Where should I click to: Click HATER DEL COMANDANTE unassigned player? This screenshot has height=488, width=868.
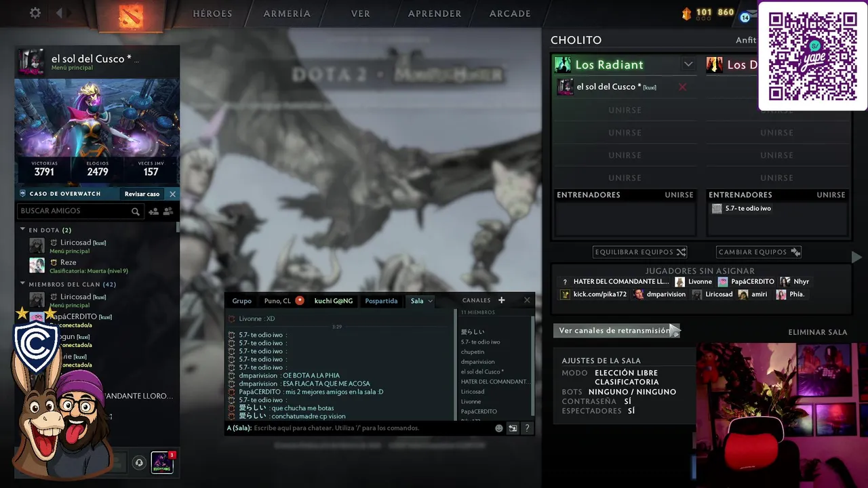[x=615, y=281]
